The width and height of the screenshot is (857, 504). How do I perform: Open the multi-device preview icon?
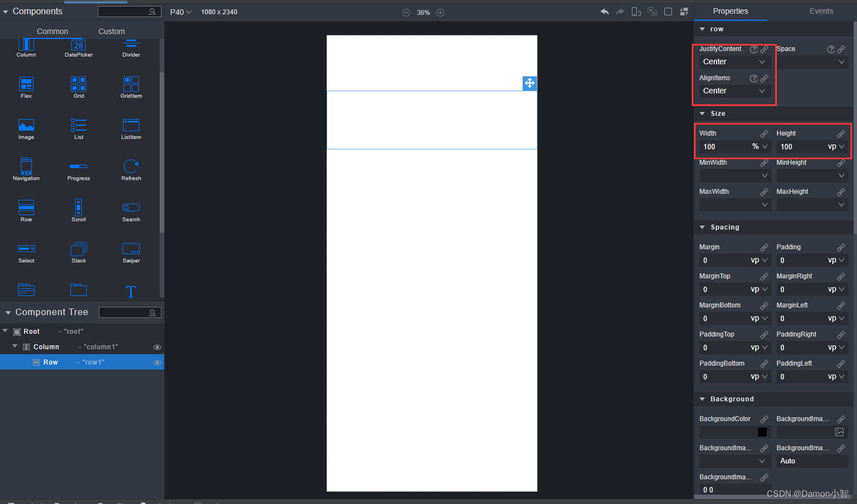click(636, 12)
